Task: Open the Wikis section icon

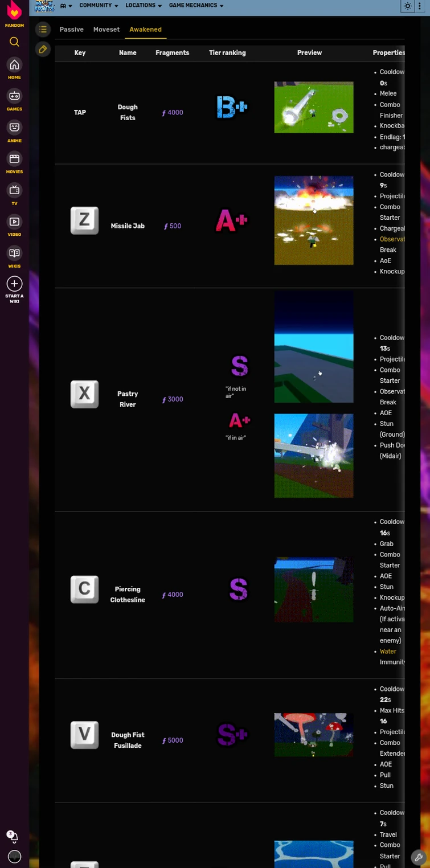Action: (14, 252)
